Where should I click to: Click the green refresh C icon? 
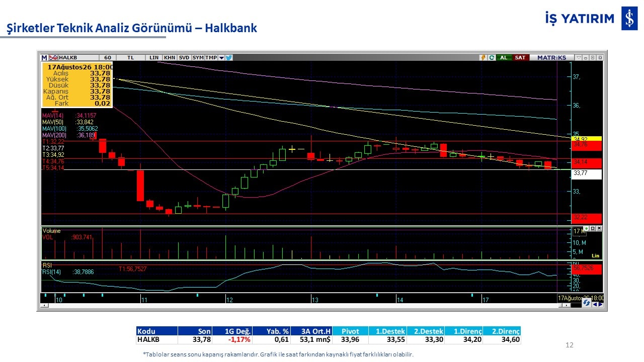(x=491, y=57)
